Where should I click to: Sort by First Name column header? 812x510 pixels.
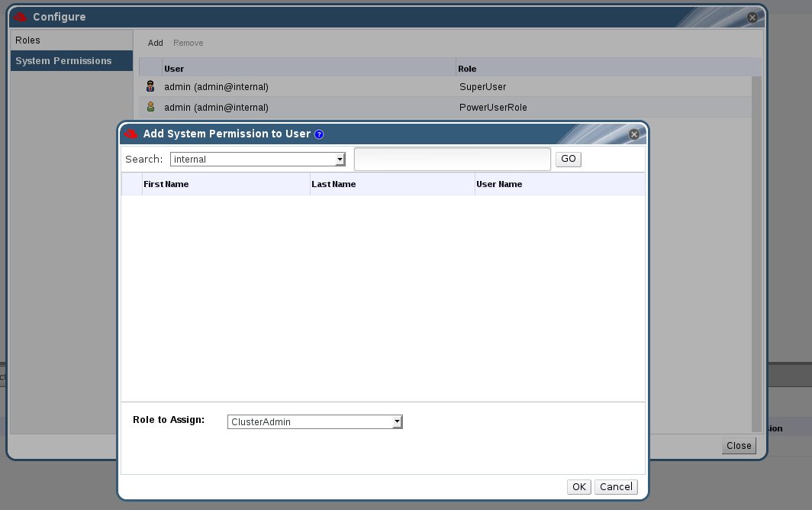click(x=166, y=184)
